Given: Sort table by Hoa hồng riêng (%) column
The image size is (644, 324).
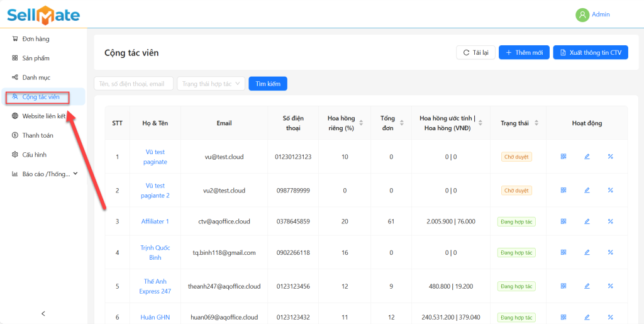Looking at the screenshot, I should pos(360,123).
